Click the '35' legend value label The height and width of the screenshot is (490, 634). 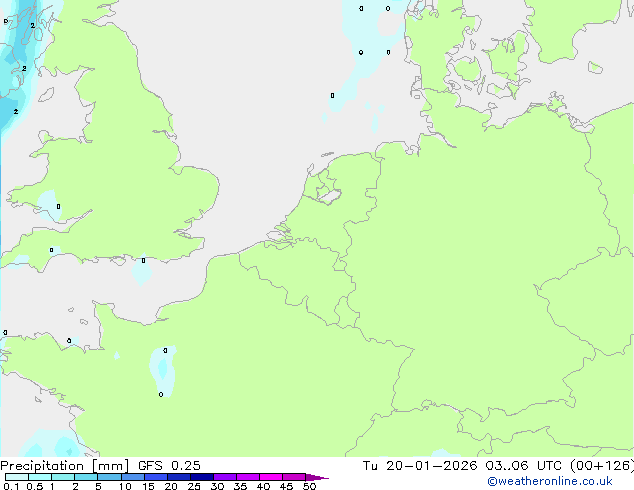coord(240,486)
